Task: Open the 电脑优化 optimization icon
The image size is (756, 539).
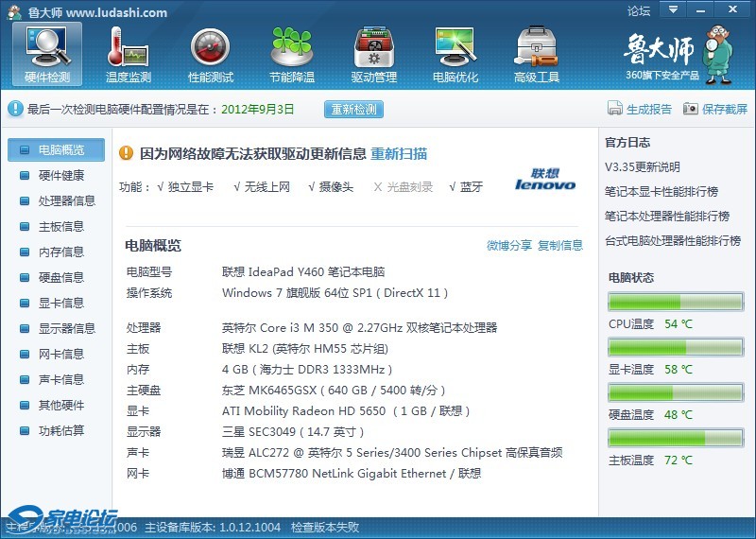Action: pos(455,54)
